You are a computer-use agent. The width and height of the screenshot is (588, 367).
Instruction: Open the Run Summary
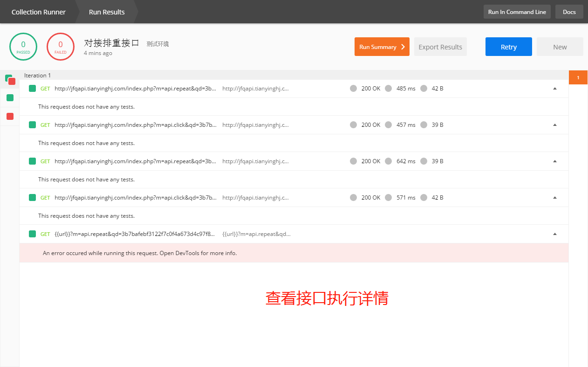[x=382, y=47]
